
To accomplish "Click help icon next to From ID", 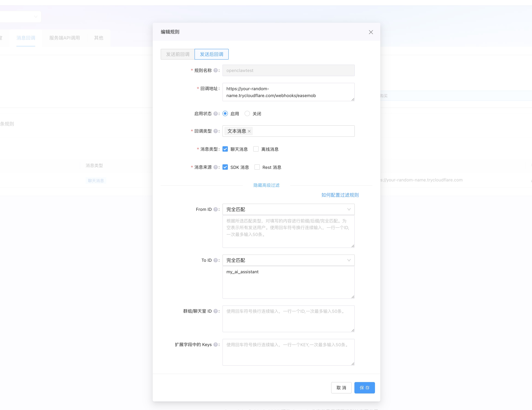I will tap(215, 209).
